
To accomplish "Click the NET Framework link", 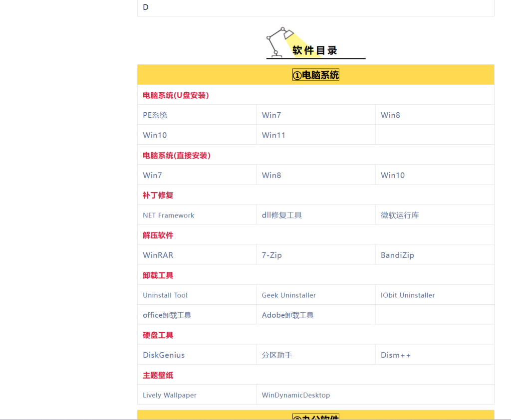I will coord(169,215).
